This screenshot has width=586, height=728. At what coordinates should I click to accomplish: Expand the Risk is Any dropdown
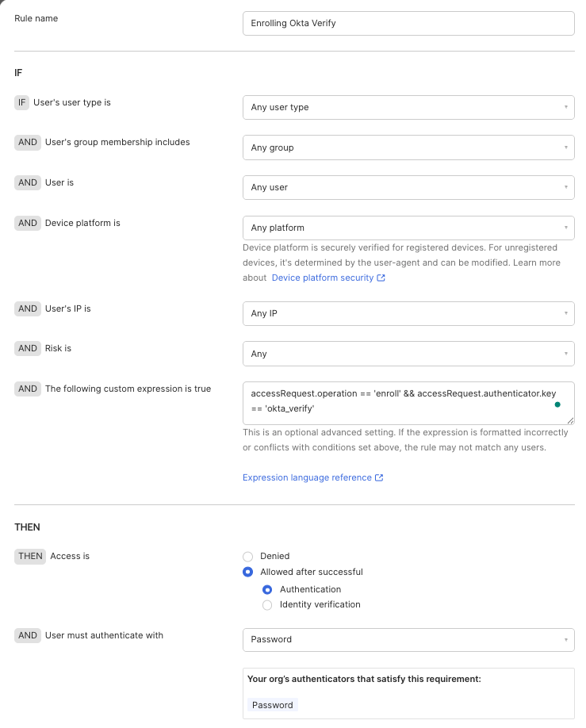408,354
